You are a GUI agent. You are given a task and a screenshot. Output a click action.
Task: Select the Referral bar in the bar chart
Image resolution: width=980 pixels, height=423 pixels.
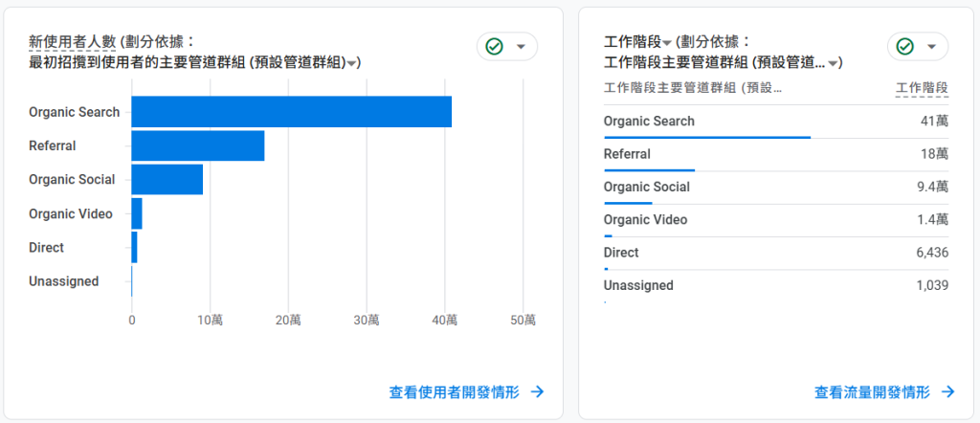[x=197, y=145]
